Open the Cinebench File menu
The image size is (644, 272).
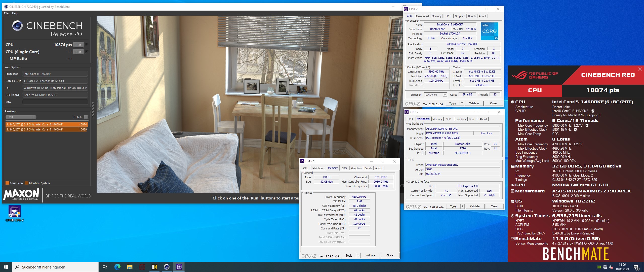point(6,13)
